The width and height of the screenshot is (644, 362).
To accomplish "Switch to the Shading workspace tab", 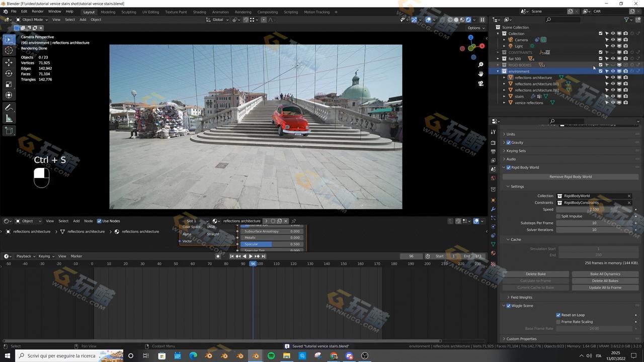I will (x=199, y=12).
